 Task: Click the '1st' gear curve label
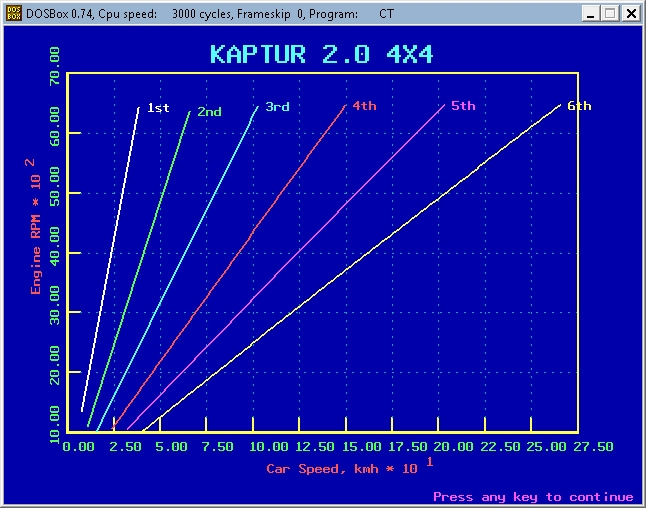click(x=158, y=108)
